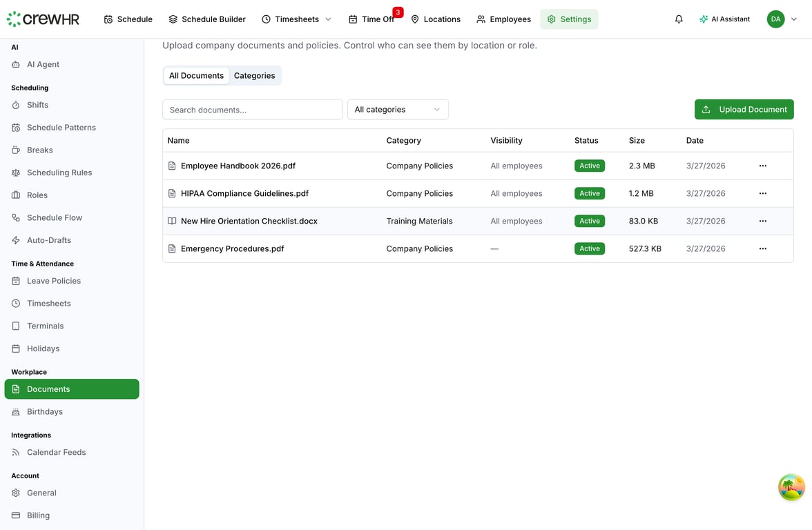Click the Breaks icon in sidebar
The image size is (812, 530).
pyautogui.click(x=16, y=150)
